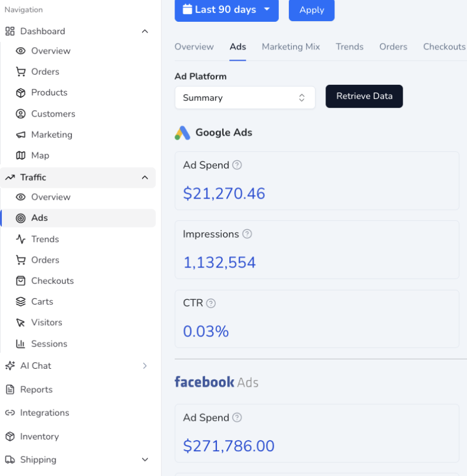
Task: Open Marketing in the sidebar
Action: pyautogui.click(x=52, y=134)
